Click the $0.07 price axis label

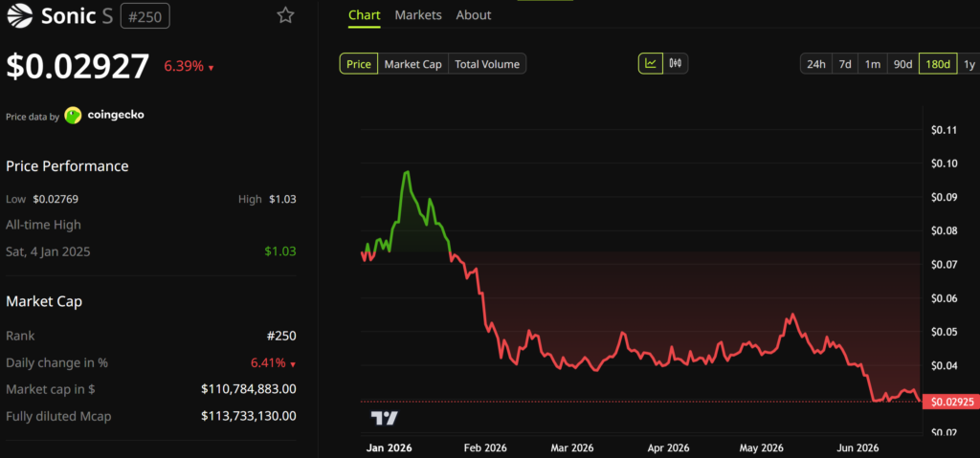point(944,264)
